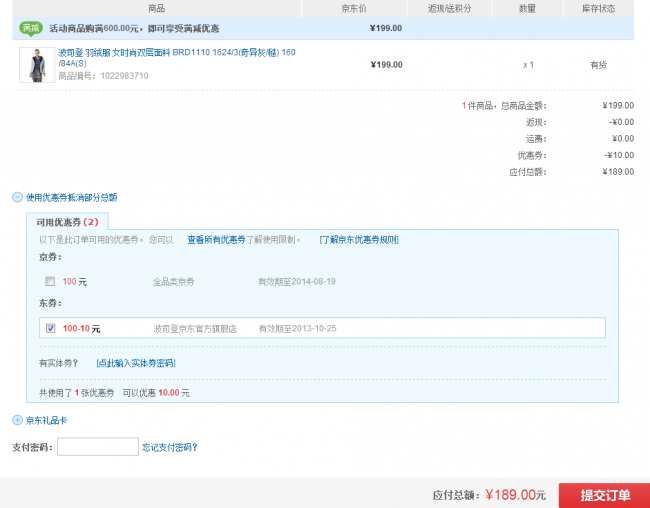Click the ¥189.00元 total in bottom bar

pyautogui.click(x=515, y=495)
